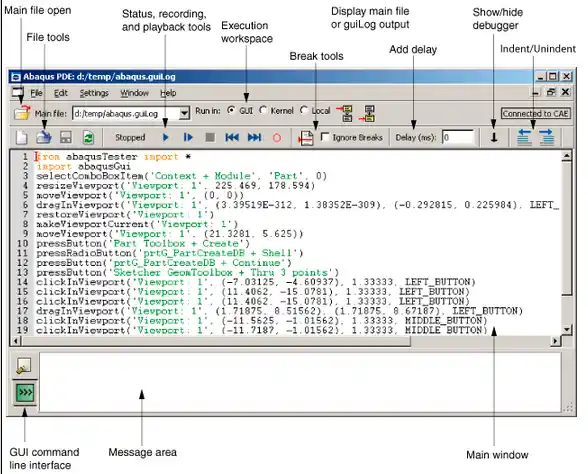Open the Window menu
588x474 pixels.
coord(134,93)
